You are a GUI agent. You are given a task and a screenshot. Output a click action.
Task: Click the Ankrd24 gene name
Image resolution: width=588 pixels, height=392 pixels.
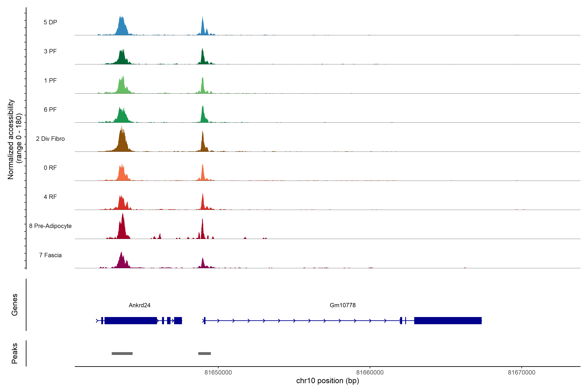(139, 305)
